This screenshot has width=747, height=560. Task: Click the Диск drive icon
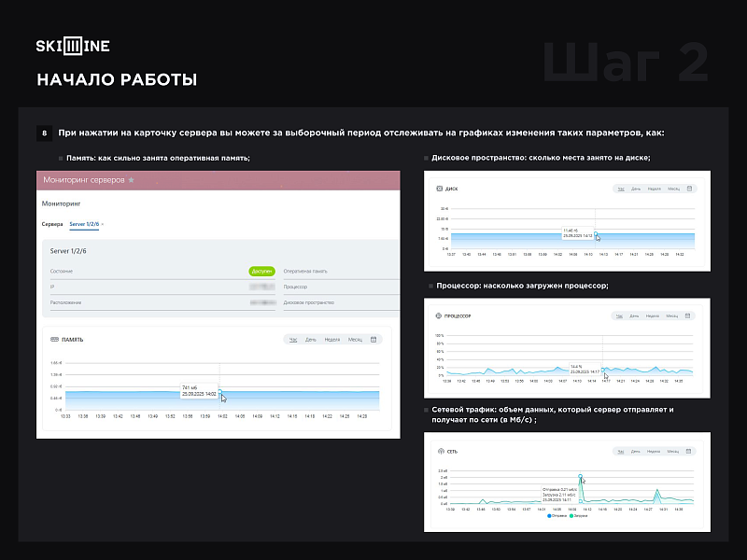[x=439, y=189]
